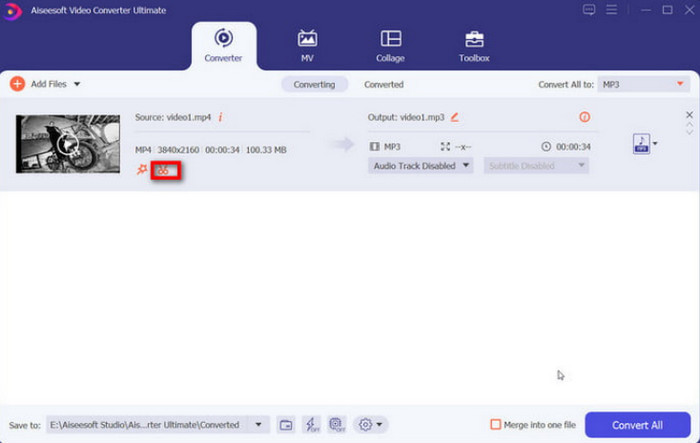Show the Converting list
This screenshot has height=443, width=700.
pyautogui.click(x=314, y=84)
